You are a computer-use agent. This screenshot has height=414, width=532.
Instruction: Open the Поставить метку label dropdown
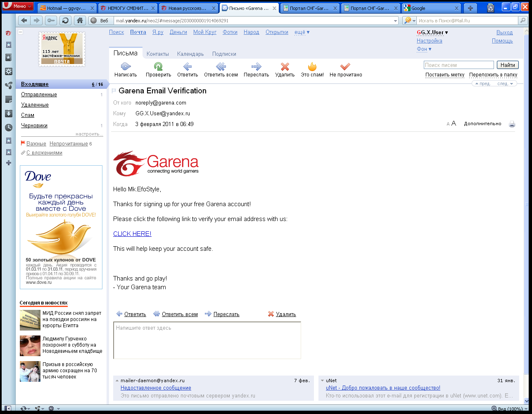pyautogui.click(x=445, y=75)
